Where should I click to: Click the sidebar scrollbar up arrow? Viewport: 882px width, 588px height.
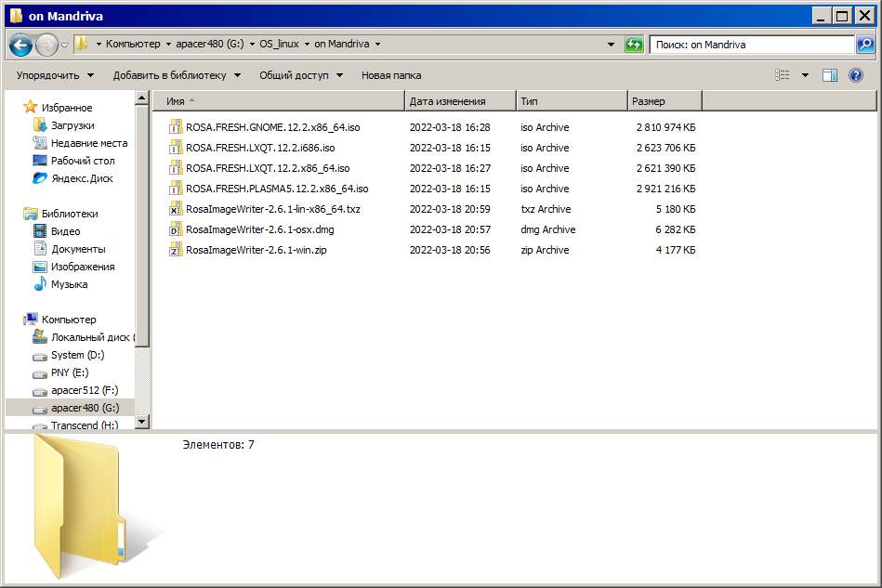pyautogui.click(x=142, y=98)
